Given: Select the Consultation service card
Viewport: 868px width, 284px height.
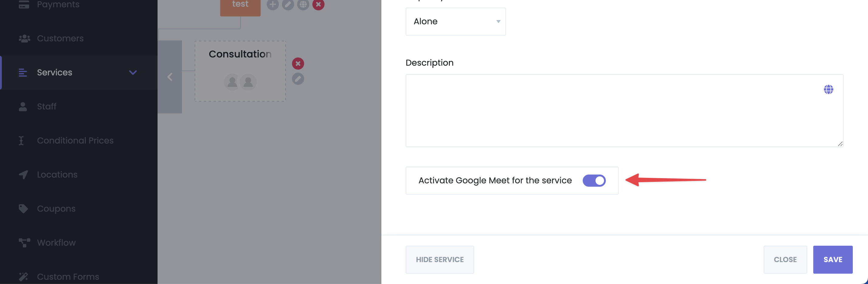Looking at the screenshot, I should click(x=240, y=71).
